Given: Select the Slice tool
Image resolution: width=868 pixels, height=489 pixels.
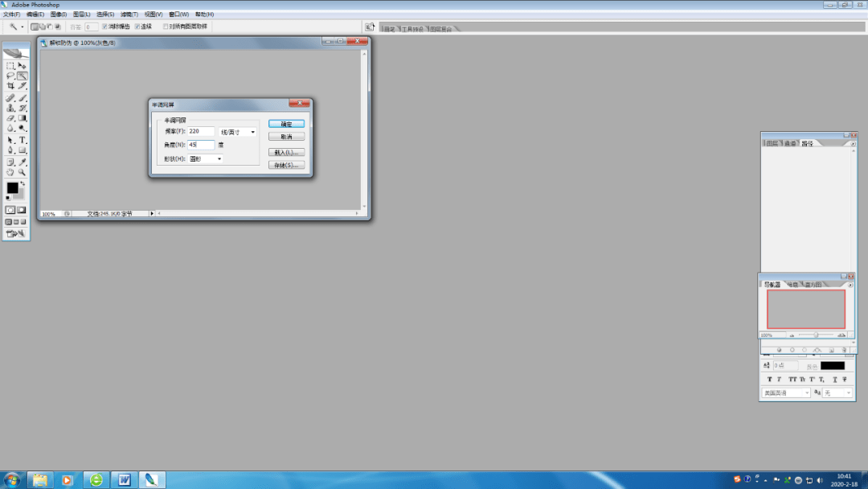Looking at the screenshot, I should (23, 86).
